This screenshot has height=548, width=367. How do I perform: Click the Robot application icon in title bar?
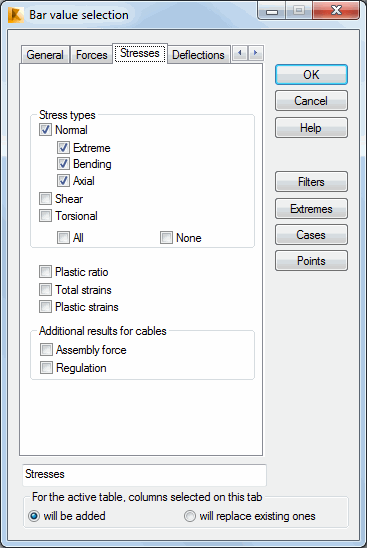point(16,15)
